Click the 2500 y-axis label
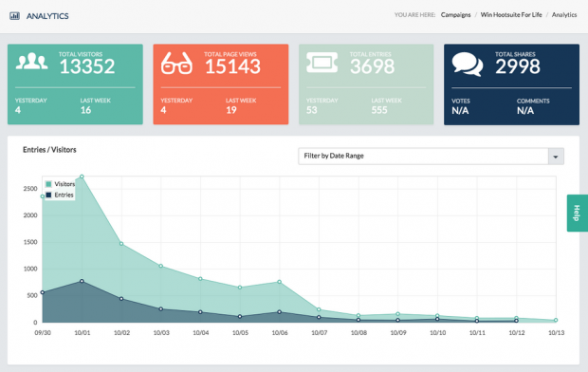This screenshot has width=588, height=372. (x=30, y=189)
